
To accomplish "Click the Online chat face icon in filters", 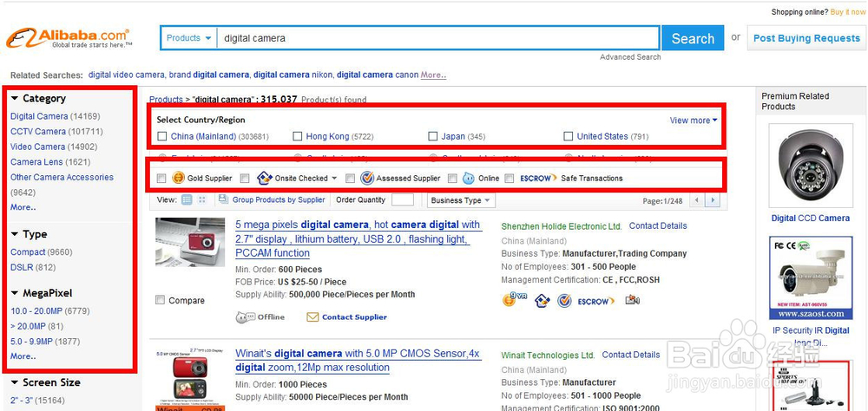I will (469, 178).
